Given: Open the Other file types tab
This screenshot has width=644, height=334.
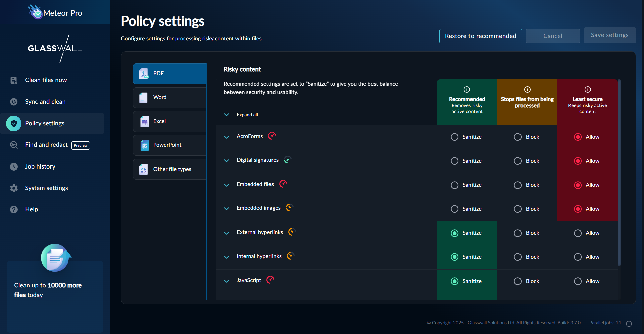Looking at the screenshot, I should pos(169,169).
